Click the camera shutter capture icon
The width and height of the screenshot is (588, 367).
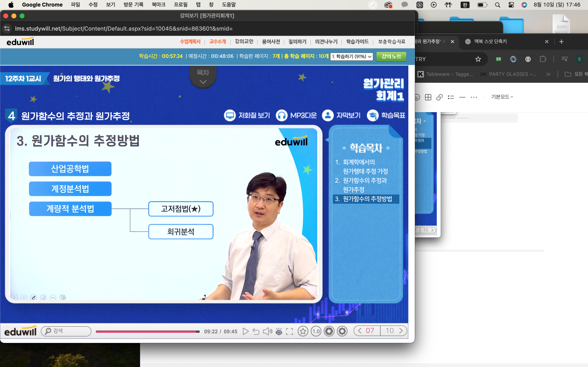[329, 331]
